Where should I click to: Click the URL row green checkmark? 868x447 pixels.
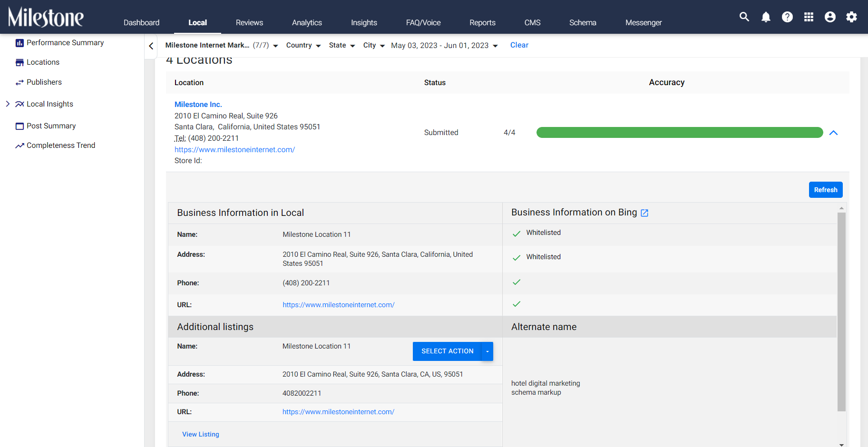(x=517, y=304)
